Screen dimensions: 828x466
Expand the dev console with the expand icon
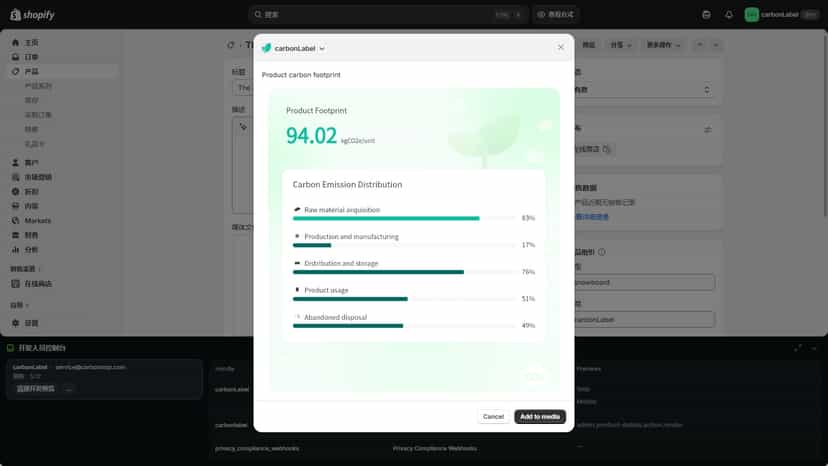(x=797, y=348)
